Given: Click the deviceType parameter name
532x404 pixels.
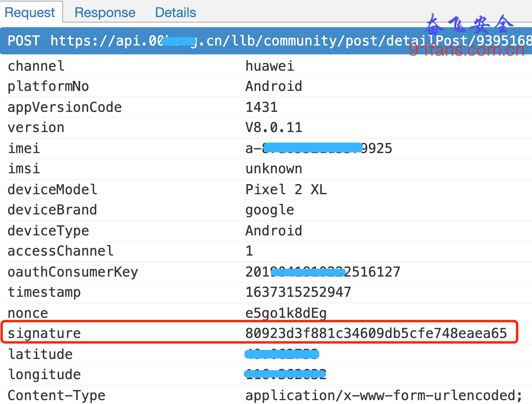Looking at the screenshot, I should pyautogui.click(x=48, y=231).
